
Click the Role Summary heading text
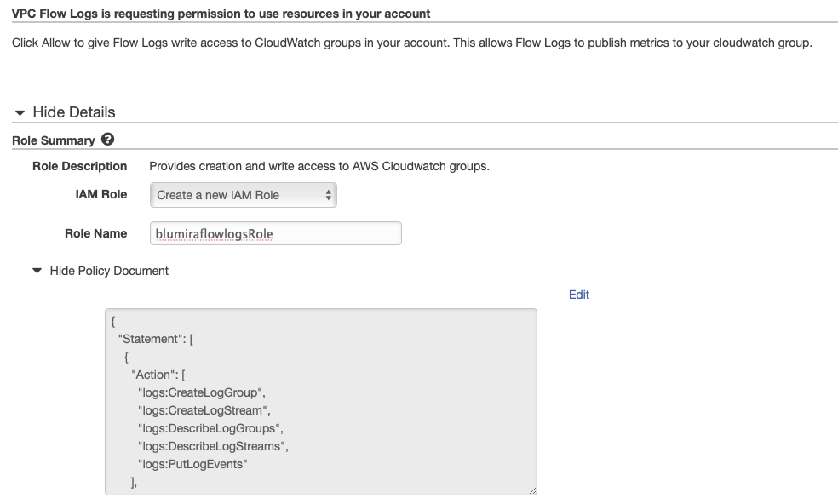[54, 140]
